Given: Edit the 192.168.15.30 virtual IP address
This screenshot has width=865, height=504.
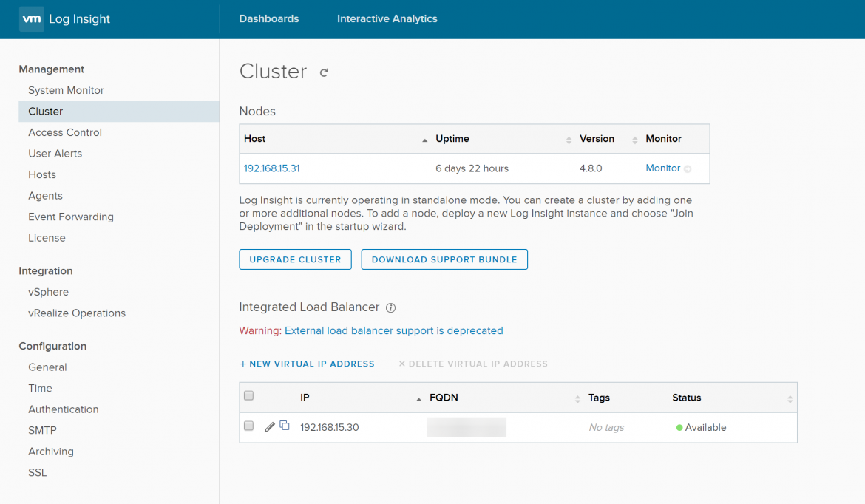Looking at the screenshot, I should 269,426.
